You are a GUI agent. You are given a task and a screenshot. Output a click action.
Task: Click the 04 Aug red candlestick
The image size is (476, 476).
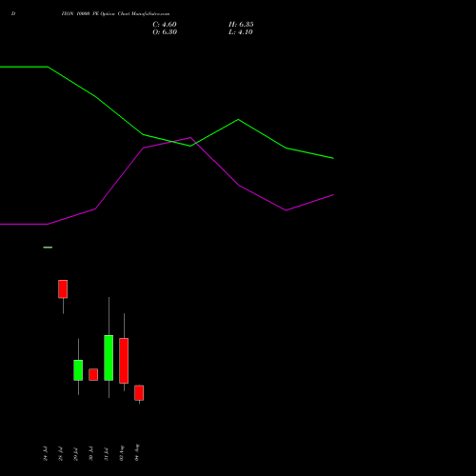[x=139, y=393]
